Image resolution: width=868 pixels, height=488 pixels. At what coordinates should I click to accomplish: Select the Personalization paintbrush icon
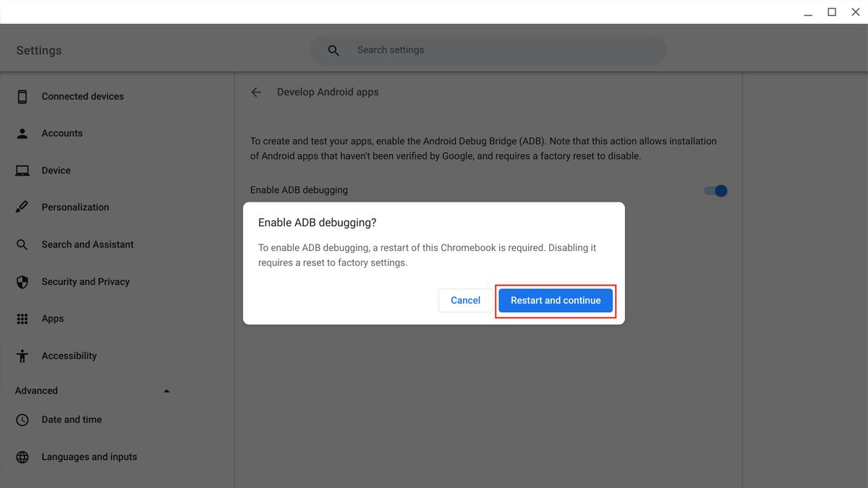[x=22, y=207]
